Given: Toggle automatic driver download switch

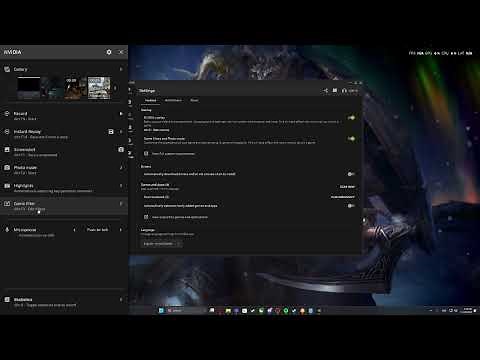Looking at the screenshot, I should point(351,174).
